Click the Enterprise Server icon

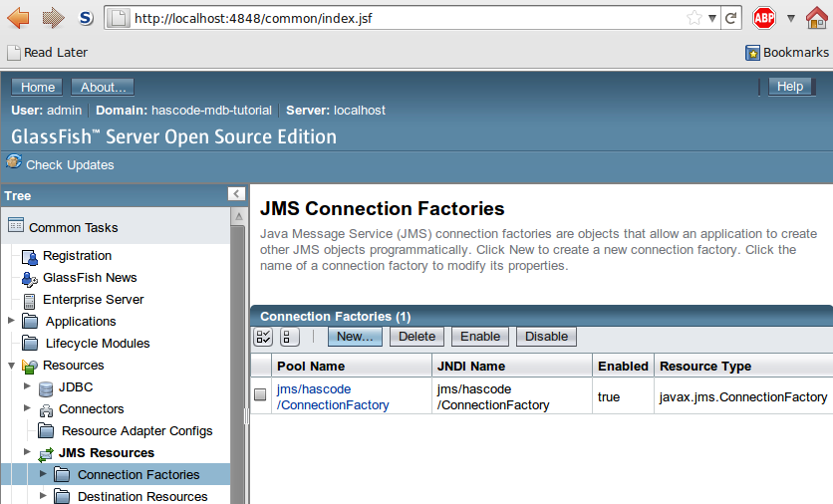pyautogui.click(x=29, y=301)
